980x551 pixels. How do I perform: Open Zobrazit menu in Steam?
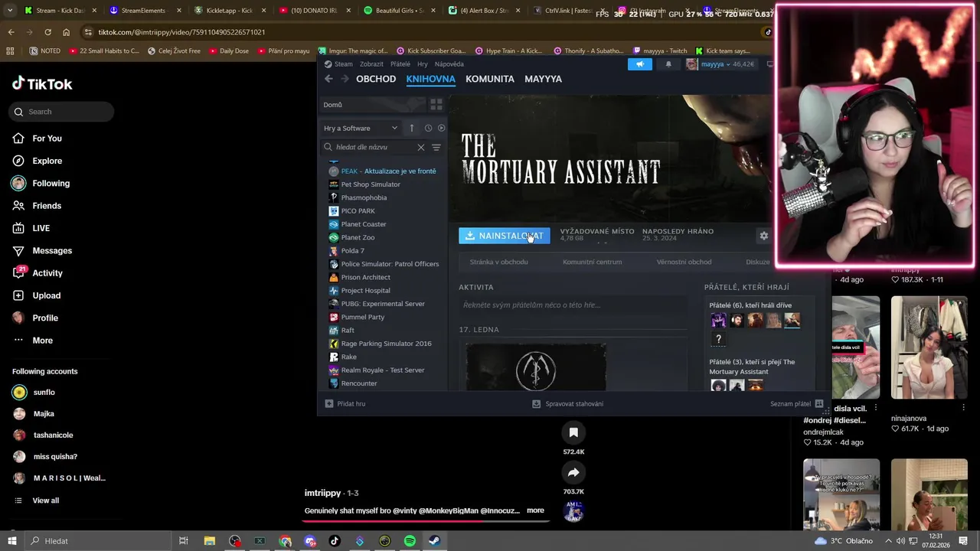[371, 64]
